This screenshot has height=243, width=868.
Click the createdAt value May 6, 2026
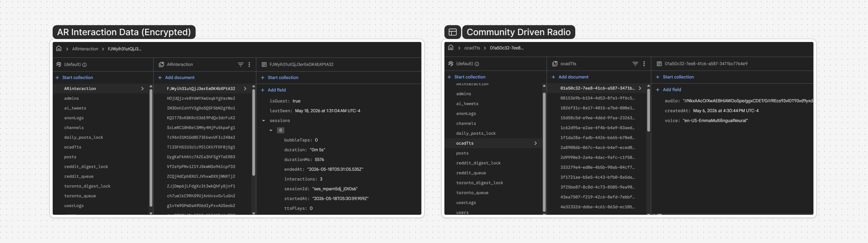pos(726,111)
